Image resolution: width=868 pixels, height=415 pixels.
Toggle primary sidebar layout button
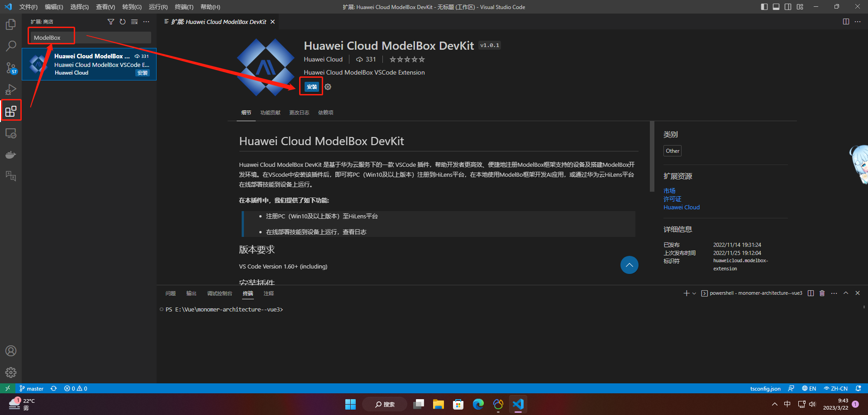[764, 7]
